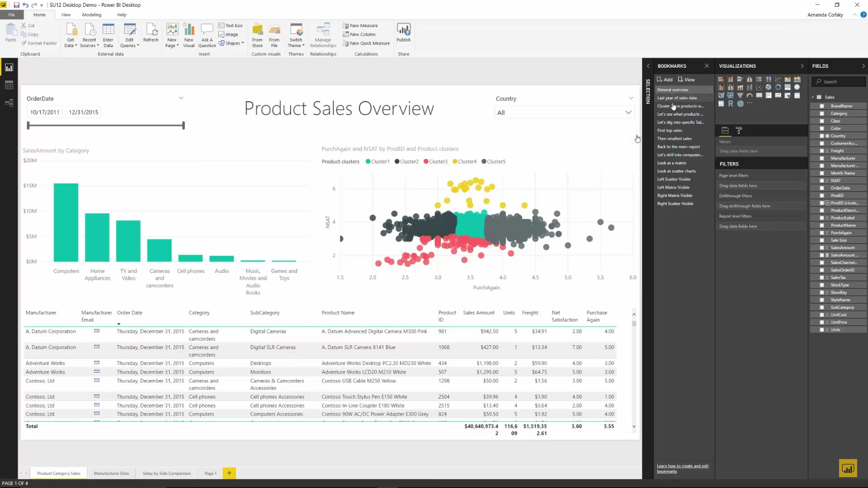Open the Shapes dropdown in ribbon
868x488 pixels.
tap(231, 43)
